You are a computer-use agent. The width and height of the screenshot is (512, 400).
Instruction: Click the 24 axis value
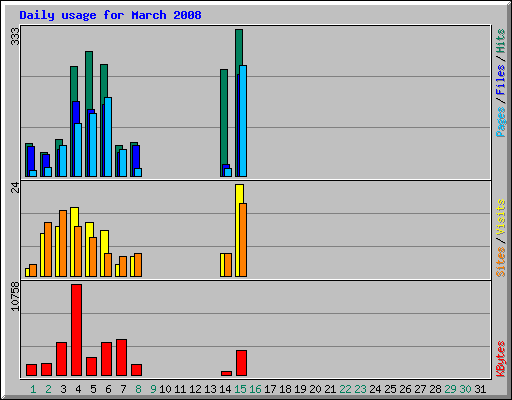click(15, 188)
